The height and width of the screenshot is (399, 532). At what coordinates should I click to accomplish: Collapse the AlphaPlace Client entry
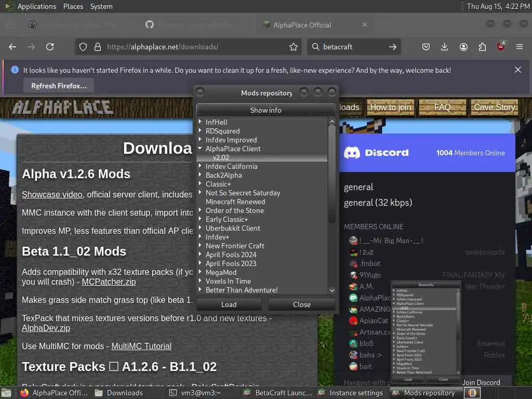[x=200, y=148]
